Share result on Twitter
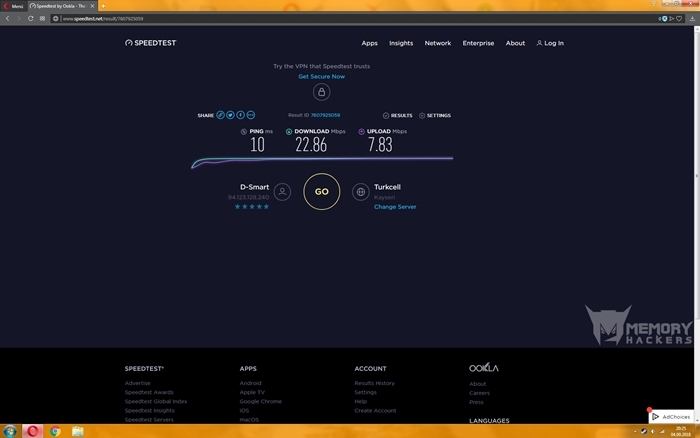The image size is (700, 438). click(230, 115)
